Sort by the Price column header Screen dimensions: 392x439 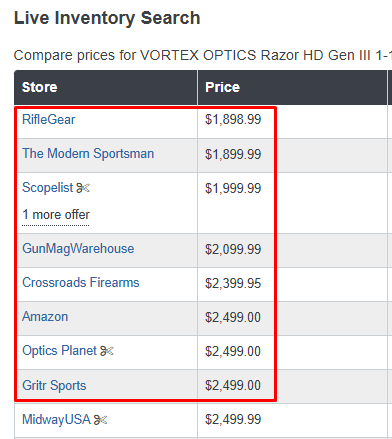[x=222, y=87]
